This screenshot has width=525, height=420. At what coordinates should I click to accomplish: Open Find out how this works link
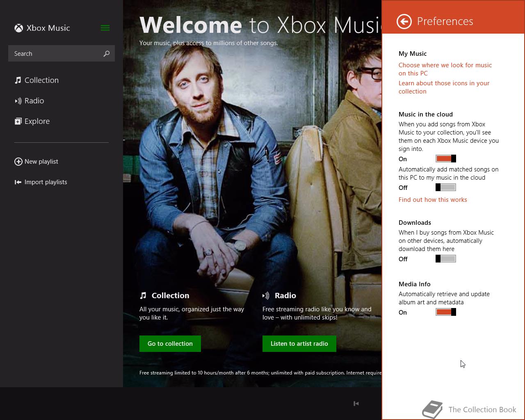433,200
